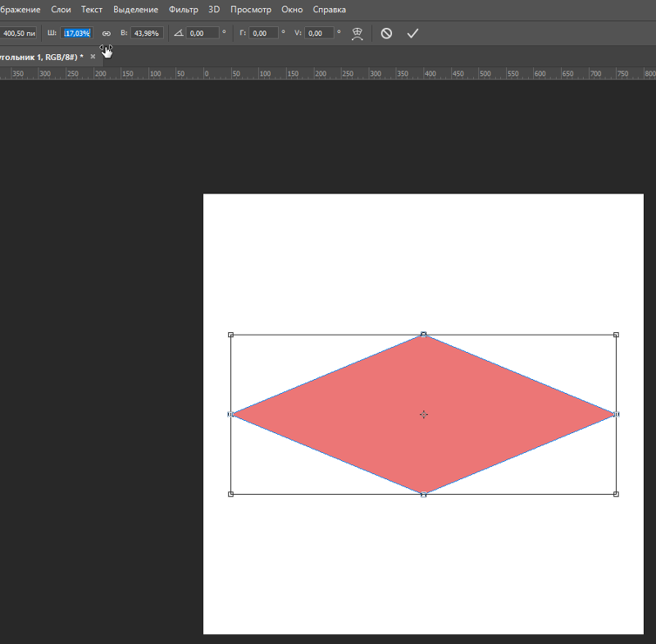Click the right-middle transform handle
Screen dimensions: 656x644
[617, 414]
